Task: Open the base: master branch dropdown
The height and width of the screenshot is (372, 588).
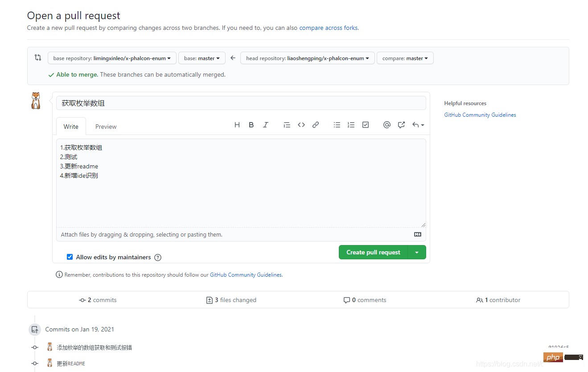Action: [x=202, y=58]
